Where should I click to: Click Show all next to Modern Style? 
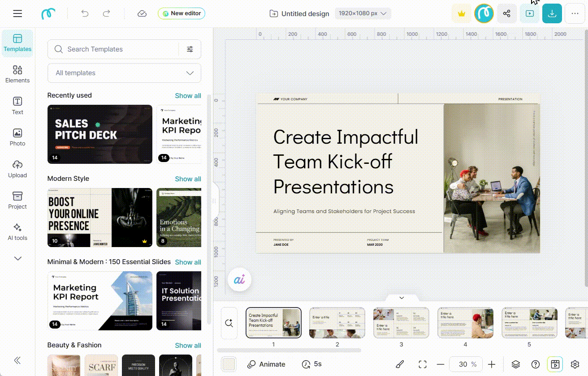(188, 179)
